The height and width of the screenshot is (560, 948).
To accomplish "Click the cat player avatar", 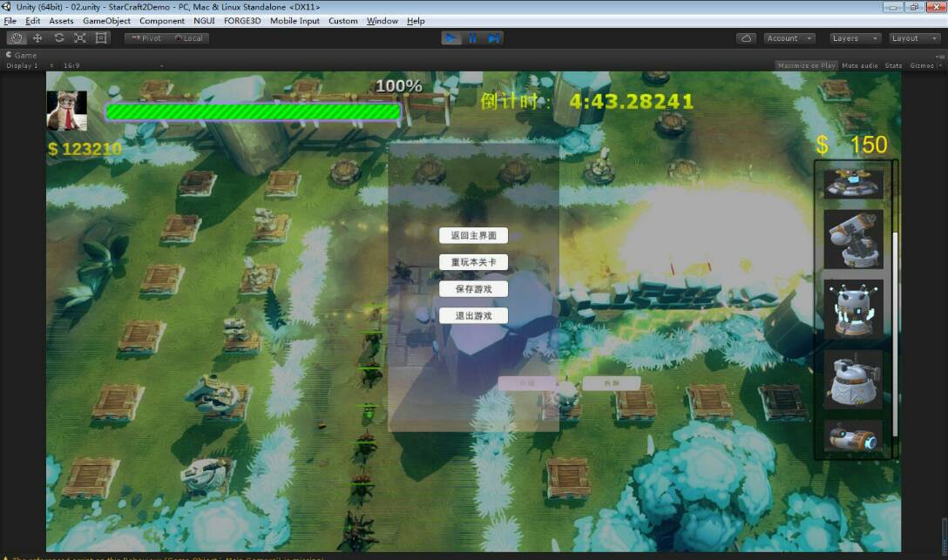I will (x=66, y=111).
